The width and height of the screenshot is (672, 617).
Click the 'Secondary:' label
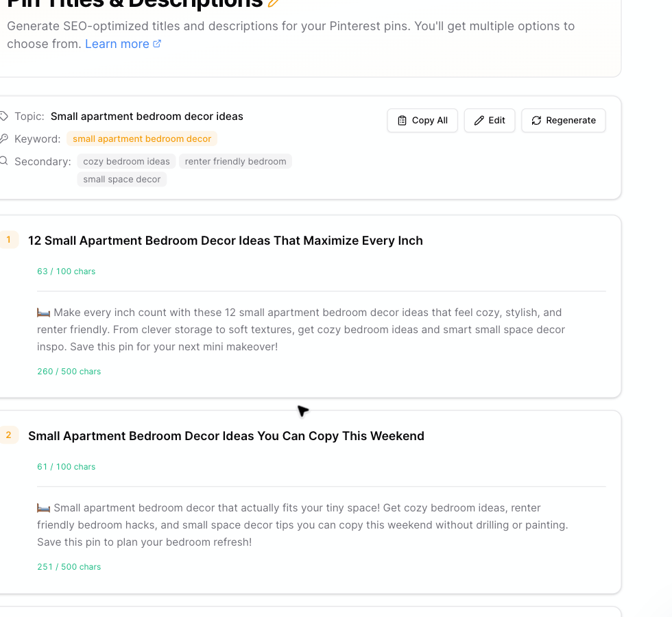[x=43, y=162]
